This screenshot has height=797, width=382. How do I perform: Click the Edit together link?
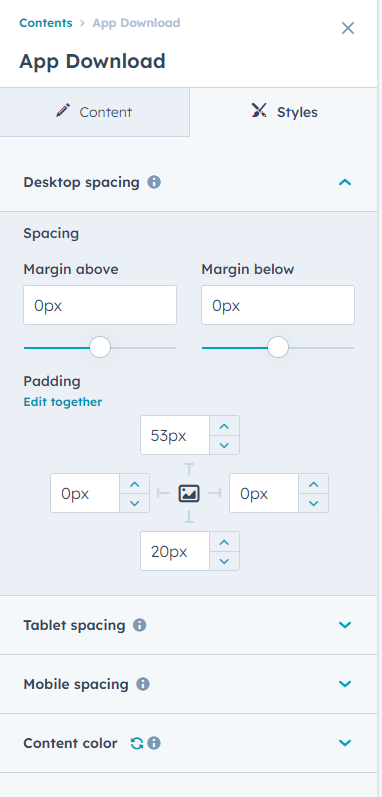pos(62,402)
